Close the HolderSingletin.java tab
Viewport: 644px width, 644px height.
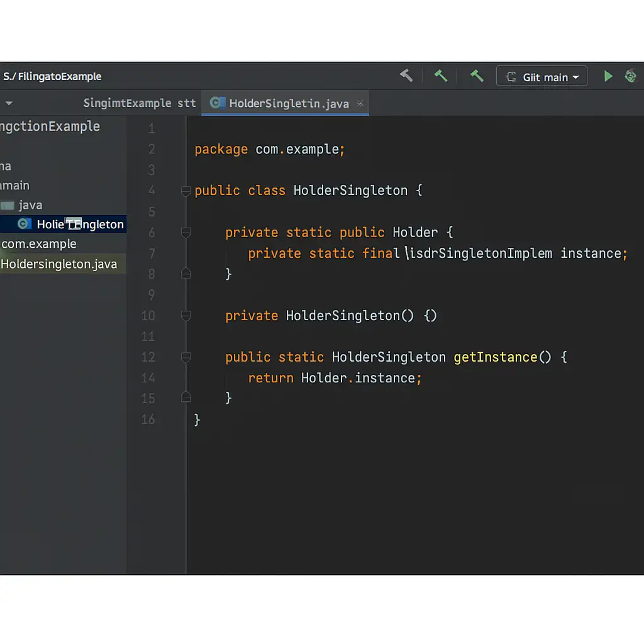[x=360, y=104]
